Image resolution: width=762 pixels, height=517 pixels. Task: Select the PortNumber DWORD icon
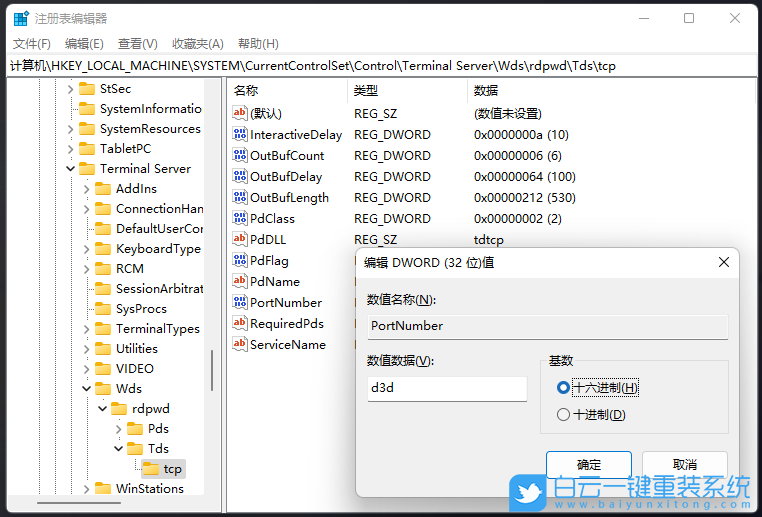(240, 302)
